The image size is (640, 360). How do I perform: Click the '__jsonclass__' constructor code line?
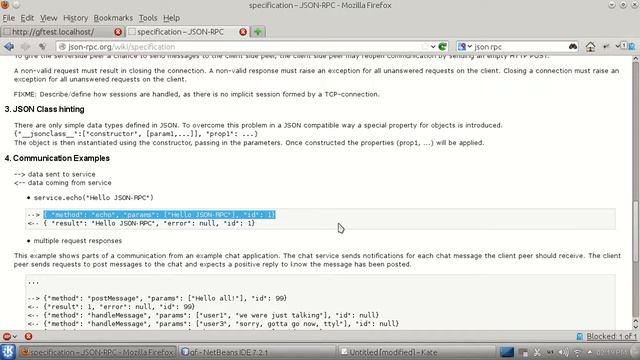136,134
